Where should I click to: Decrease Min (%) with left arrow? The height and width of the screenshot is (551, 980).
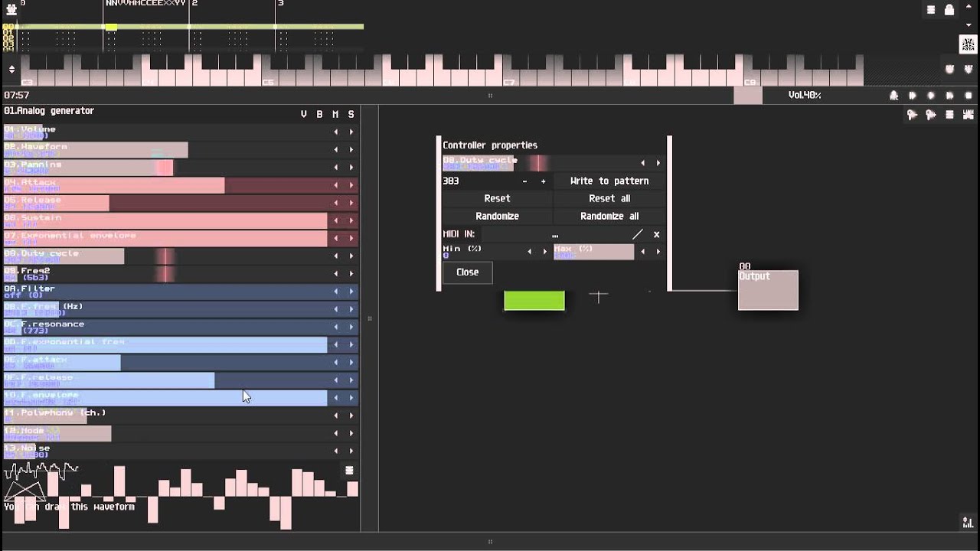529,252
